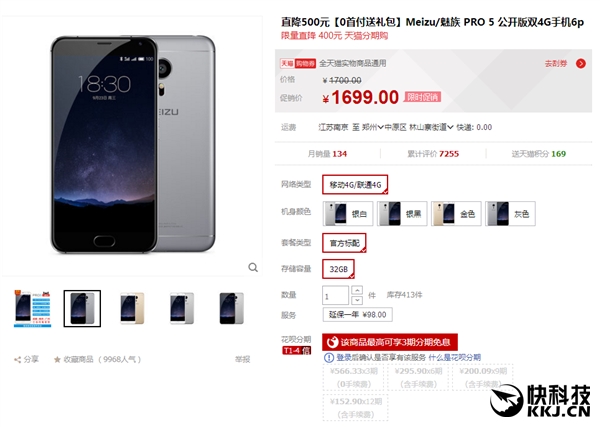Click the magnifier zoom icon on product image
This screenshot has height=427, width=600.
pos(253,267)
